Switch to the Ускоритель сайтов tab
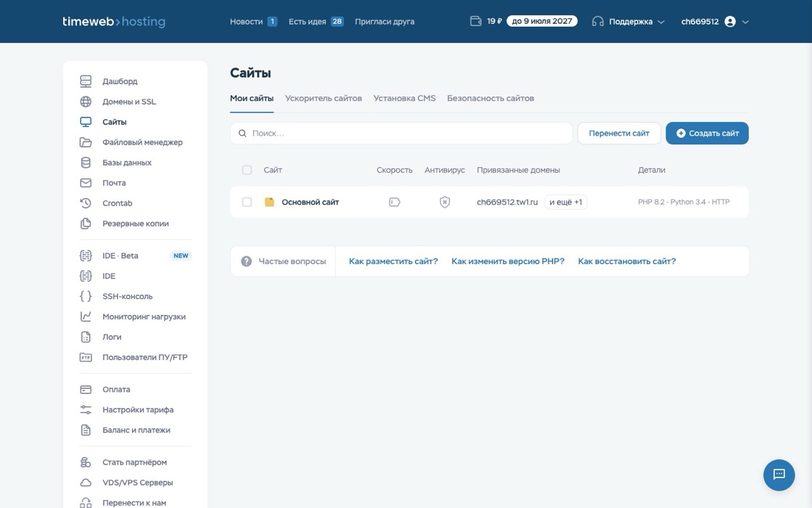This screenshot has height=508, width=812. [x=323, y=98]
